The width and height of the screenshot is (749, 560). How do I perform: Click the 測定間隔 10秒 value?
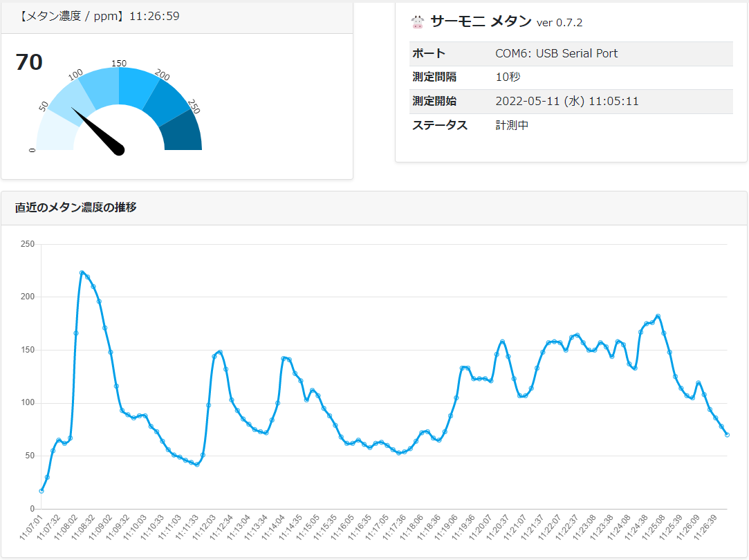coord(508,77)
